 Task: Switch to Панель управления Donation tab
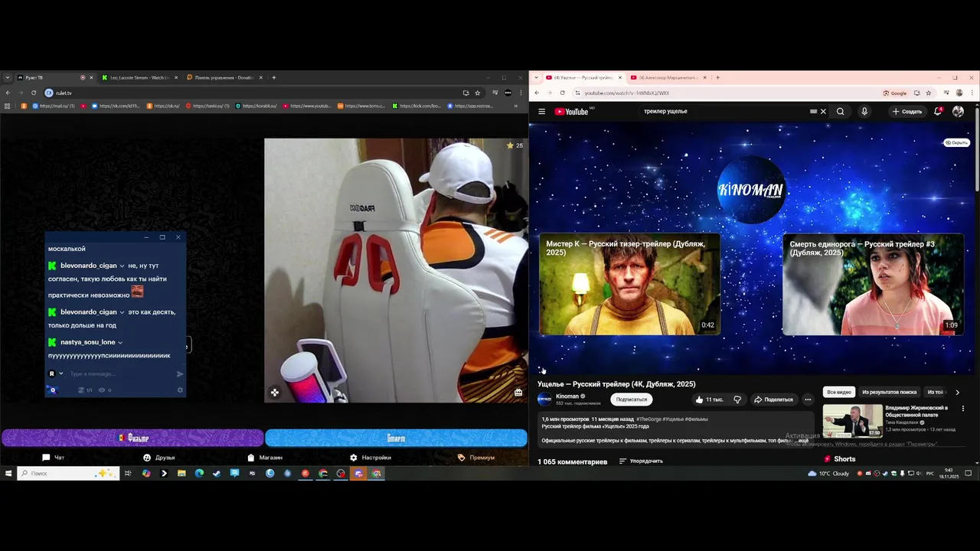[224, 77]
